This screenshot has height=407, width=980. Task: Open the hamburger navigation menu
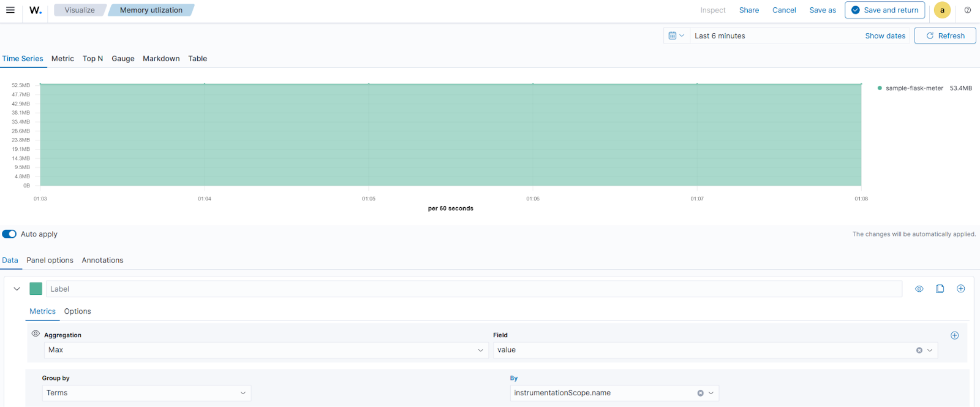pyautogui.click(x=10, y=10)
